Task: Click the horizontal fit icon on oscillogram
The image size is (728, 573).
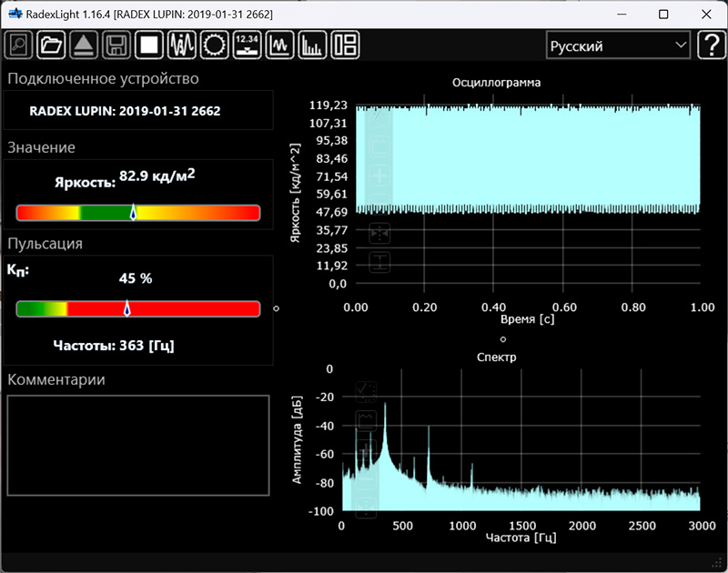Action: pos(379,234)
